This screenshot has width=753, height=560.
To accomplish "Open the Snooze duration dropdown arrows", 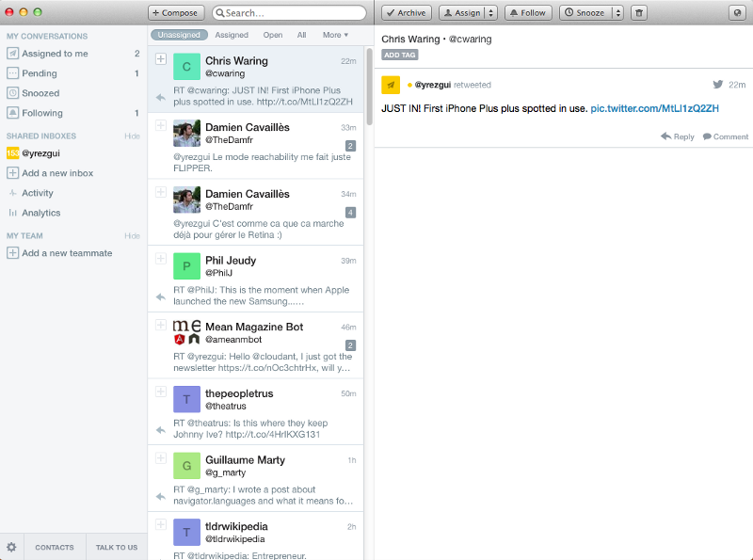I will point(617,13).
